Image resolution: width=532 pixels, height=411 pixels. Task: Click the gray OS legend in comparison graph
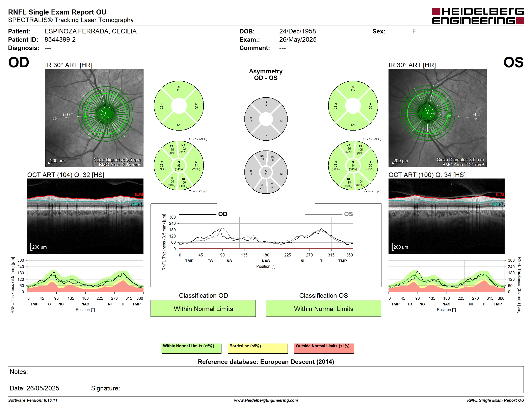[x=329, y=214]
